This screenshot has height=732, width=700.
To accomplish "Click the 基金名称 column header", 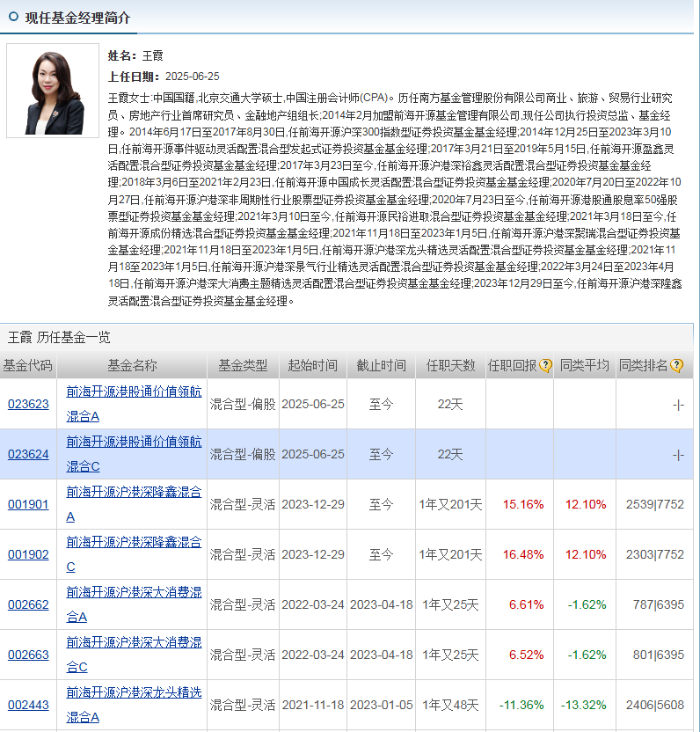I will click(x=132, y=365).
